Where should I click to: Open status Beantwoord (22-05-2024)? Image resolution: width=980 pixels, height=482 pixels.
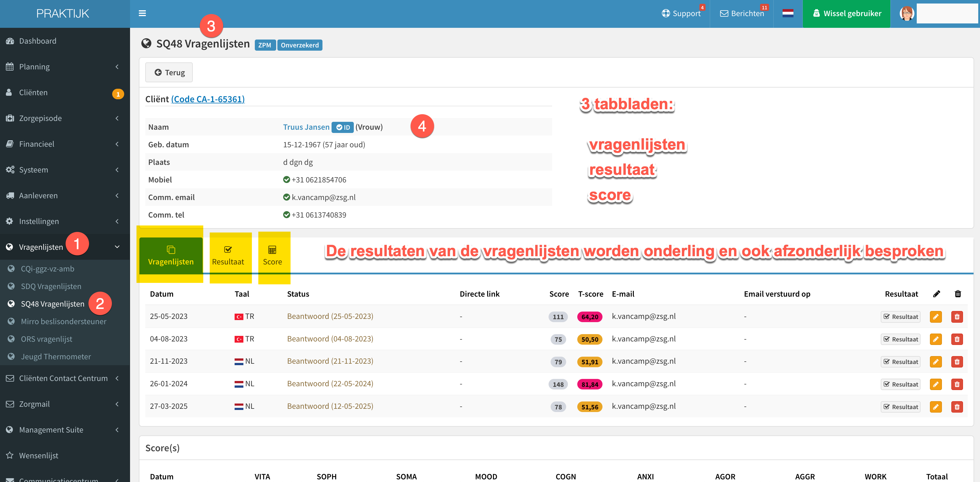pyautogui.click(x=330, y=384)
